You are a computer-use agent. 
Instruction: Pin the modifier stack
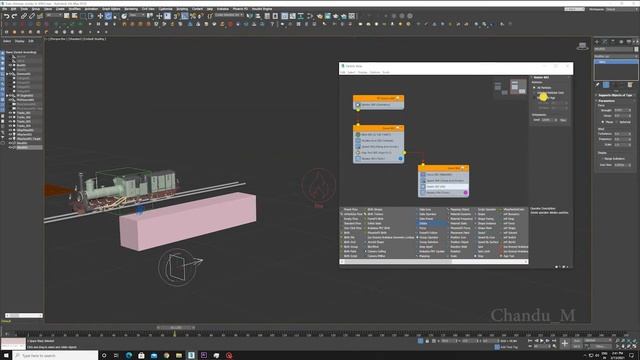598,85
